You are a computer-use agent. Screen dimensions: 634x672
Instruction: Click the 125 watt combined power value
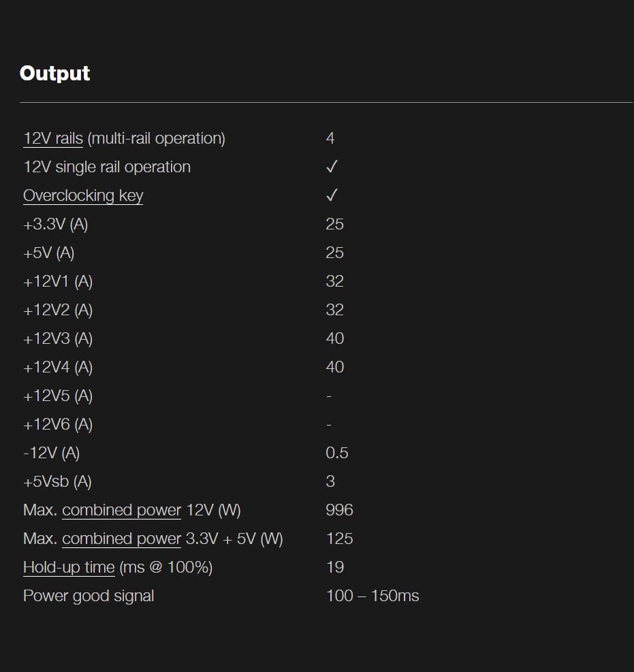coord(340,539)
